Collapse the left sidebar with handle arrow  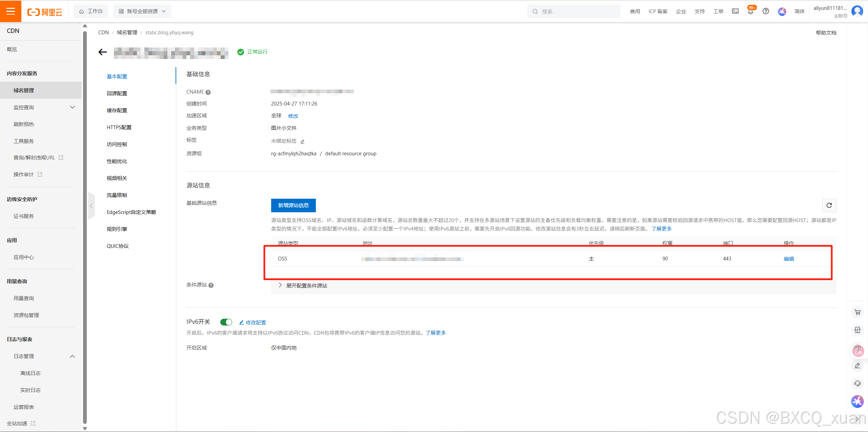point(91,206)
